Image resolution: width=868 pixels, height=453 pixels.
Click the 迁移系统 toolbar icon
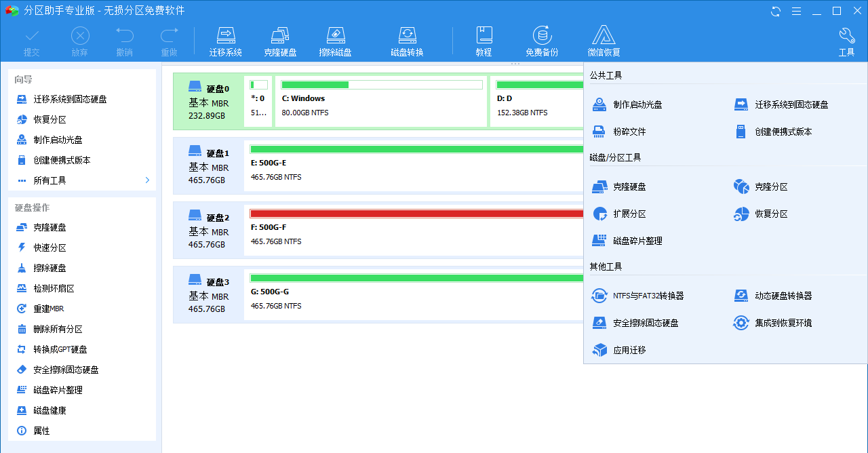225,41
